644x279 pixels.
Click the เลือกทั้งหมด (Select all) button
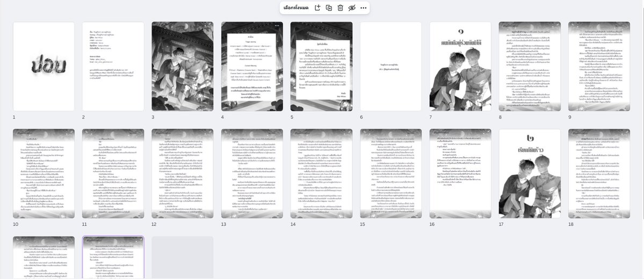296,8
